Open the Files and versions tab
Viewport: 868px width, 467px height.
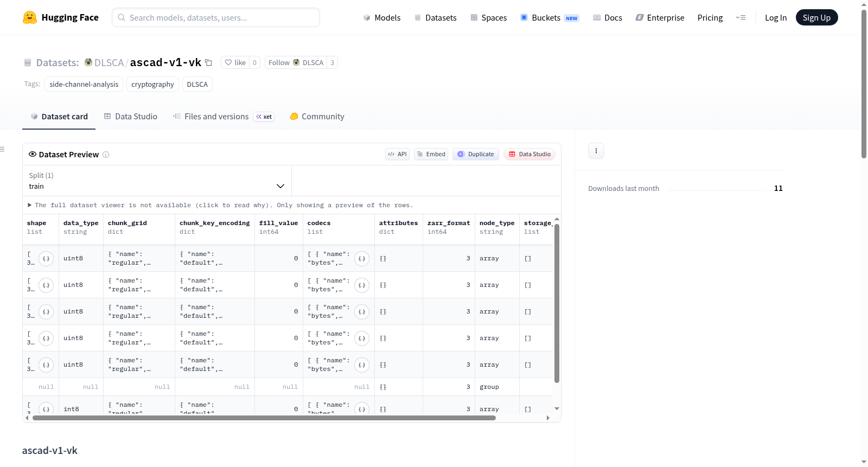(x=224, y=116)
